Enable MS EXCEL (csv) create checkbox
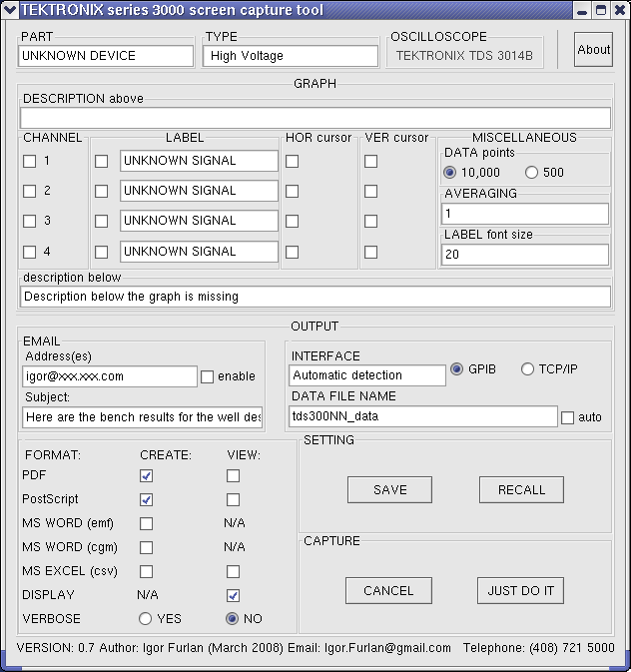Screen dimensions: 631x672 (x=147, y=572)
